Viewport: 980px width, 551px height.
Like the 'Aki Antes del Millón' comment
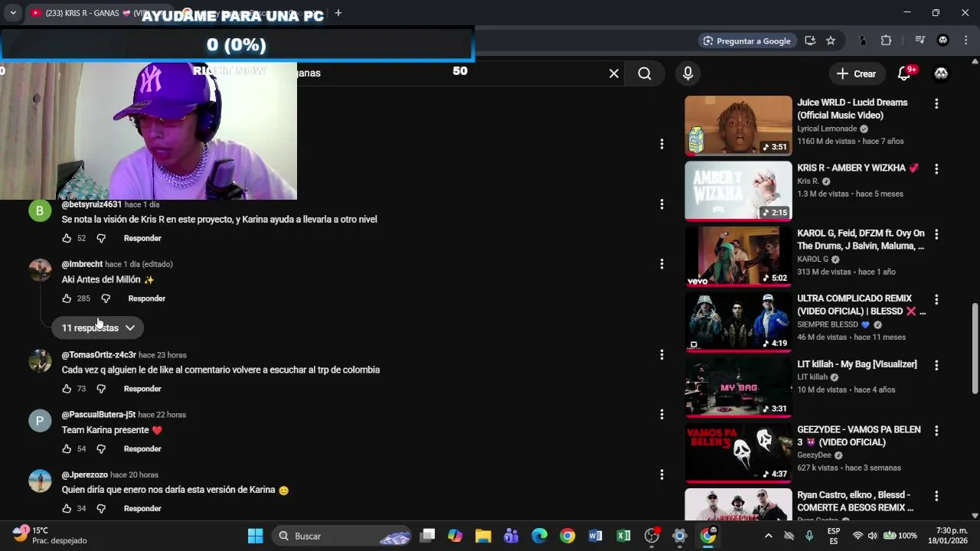point(67,298)
